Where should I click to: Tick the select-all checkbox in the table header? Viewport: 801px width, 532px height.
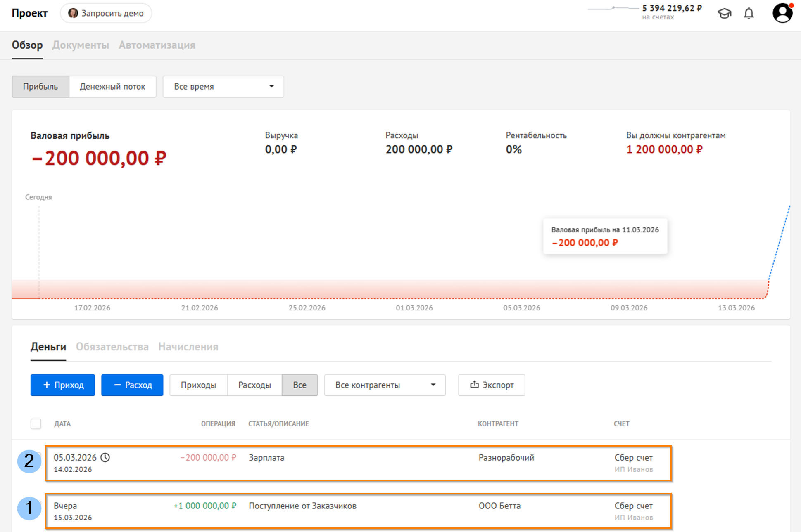36,424
